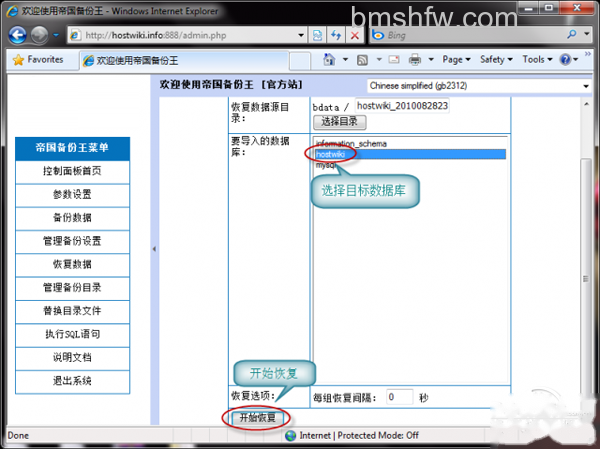The width and height of the screenshot is (600, 449).
Task: Select the 欢迎使用帝国备份王 browser tab
Action: coord(184,60)
